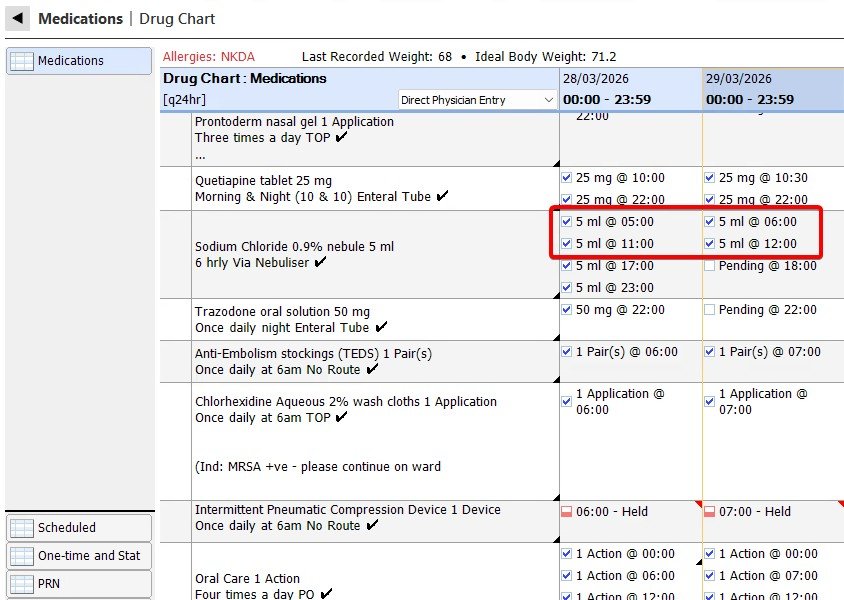This screenshot has height=600, width=844.
Task: Select the Medications grid icon in sidebar
Action: coord(21,61)
